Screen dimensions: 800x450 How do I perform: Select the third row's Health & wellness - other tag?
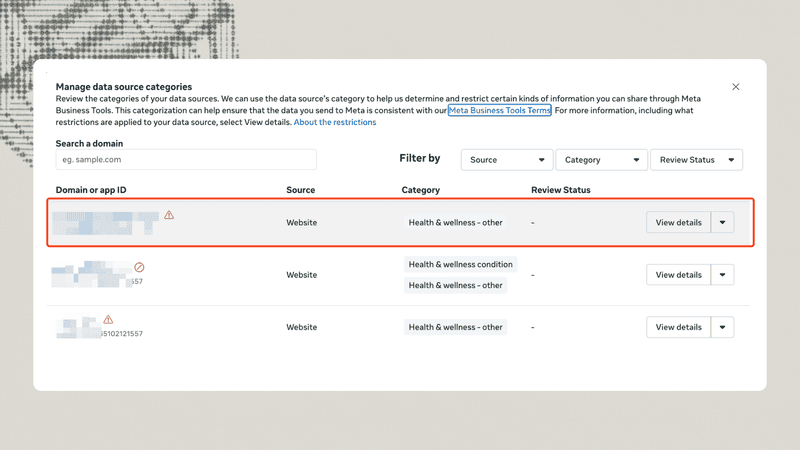[455, 327]
